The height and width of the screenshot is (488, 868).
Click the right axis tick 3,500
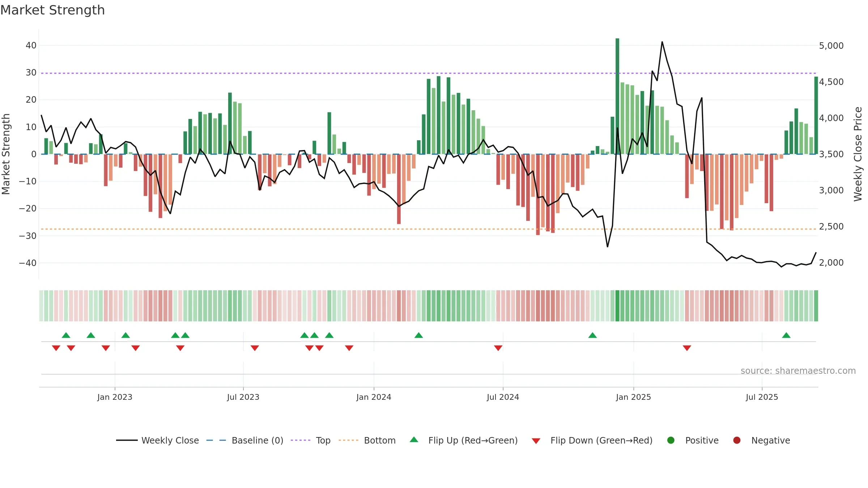pos(831,154)
